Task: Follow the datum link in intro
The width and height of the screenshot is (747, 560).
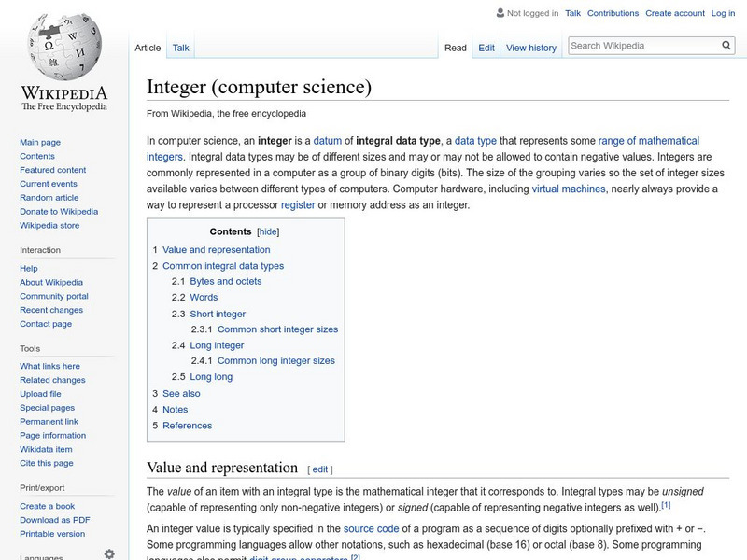Action: (328, 141)
